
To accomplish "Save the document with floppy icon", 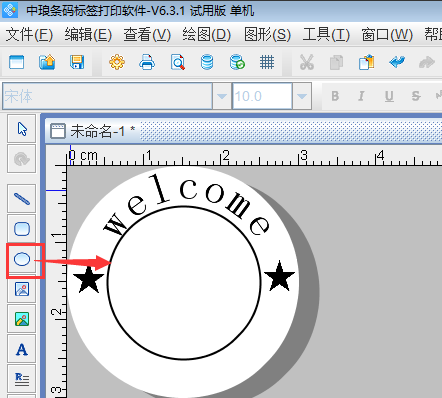I will 77,62.
